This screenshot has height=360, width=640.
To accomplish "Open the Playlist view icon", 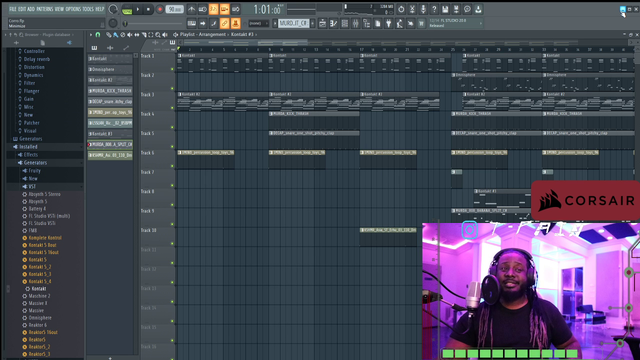I will (x=322, y=24).
